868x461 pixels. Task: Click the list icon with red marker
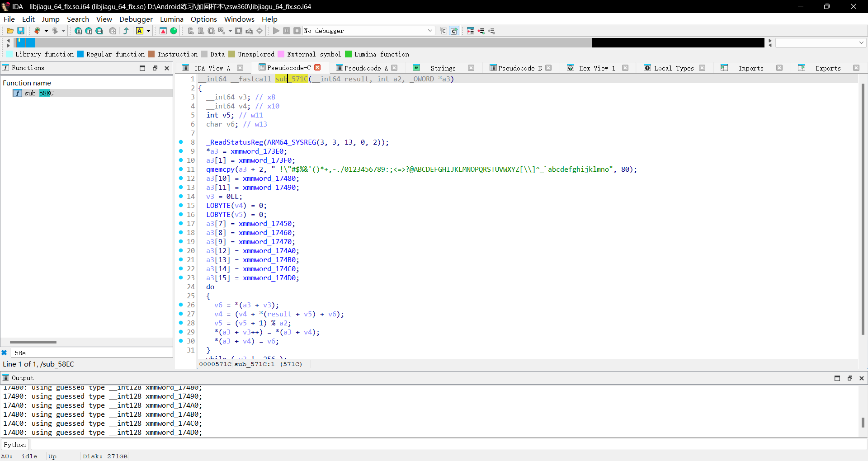[x=471, y=31]
